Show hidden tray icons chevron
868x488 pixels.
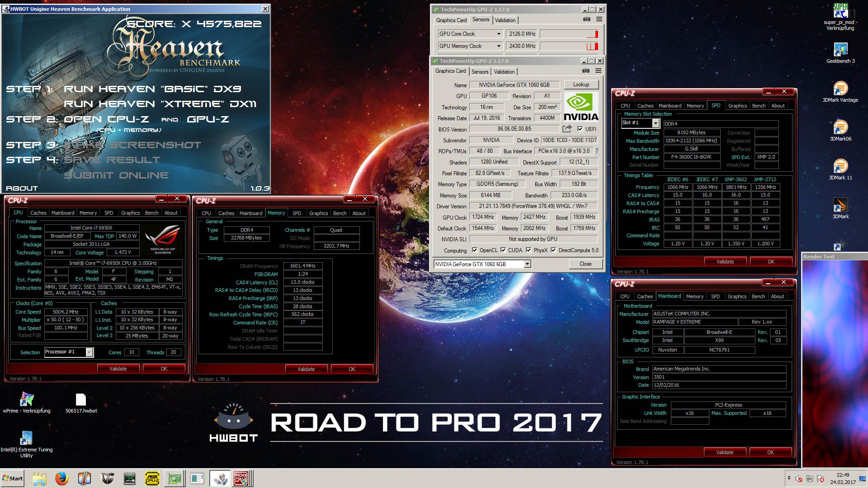pos(789,478)
